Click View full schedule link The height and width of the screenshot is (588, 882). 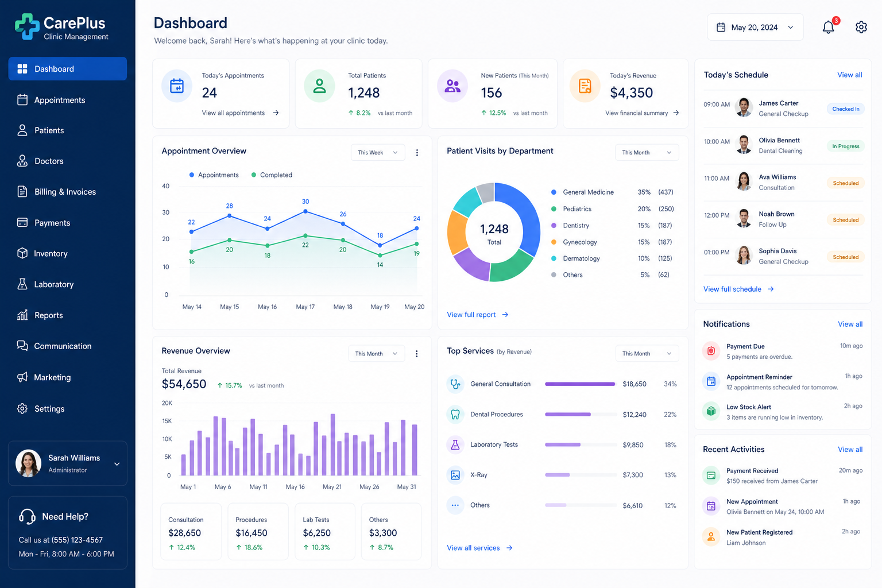(x=738, y=289)
